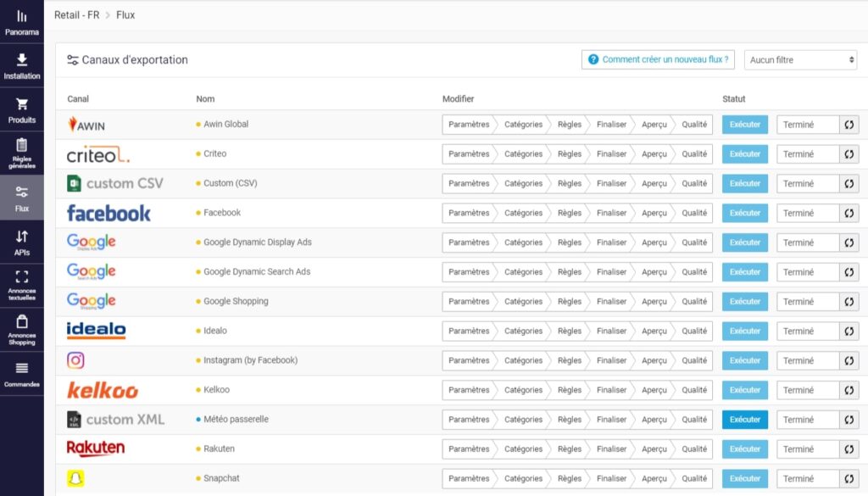Image resolution: width=868 pixels, height=496 pixels.
Task: Click the Idealo channel logo
Action: (x=96, y=331)
